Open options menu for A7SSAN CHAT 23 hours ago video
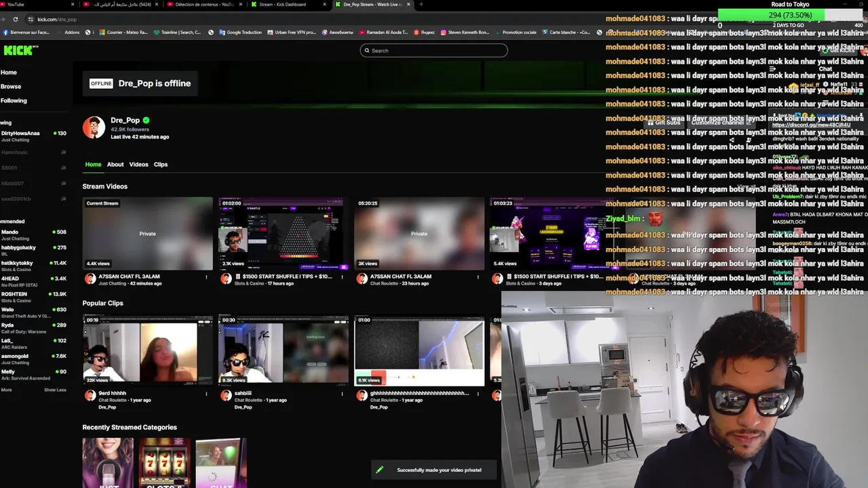Image resolution: width=868 pixels, height=488 pixels. [x=477, y=277]
